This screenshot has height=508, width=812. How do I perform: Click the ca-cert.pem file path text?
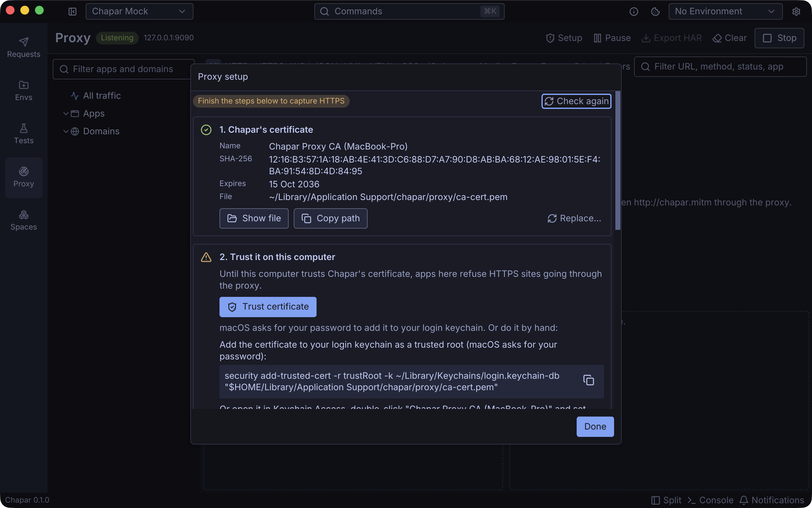pyautogui.click(x=388, y=197)
